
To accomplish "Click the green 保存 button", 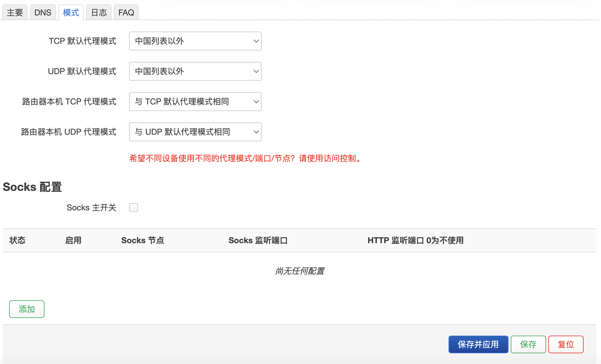I will pos(528,344).
